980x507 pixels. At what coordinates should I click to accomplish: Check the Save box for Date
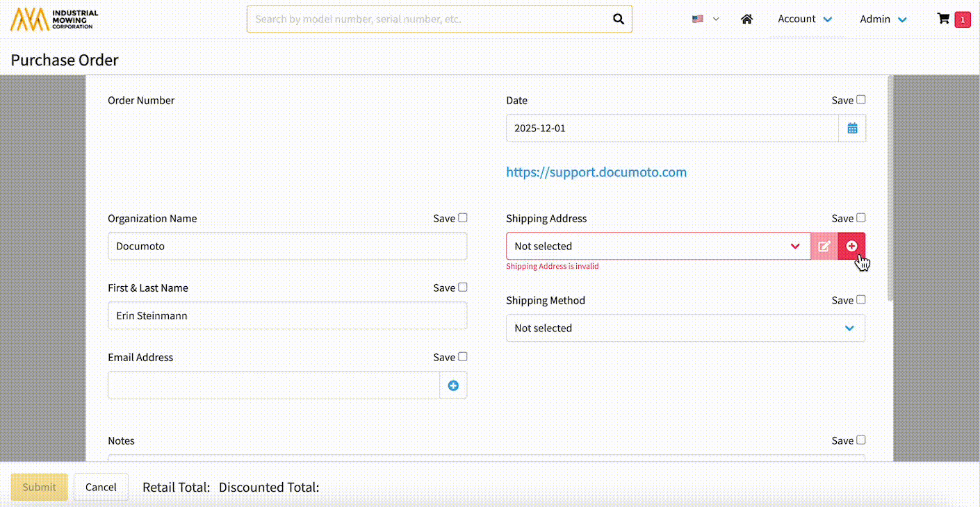pyautogui.click(x=861, y=100)
